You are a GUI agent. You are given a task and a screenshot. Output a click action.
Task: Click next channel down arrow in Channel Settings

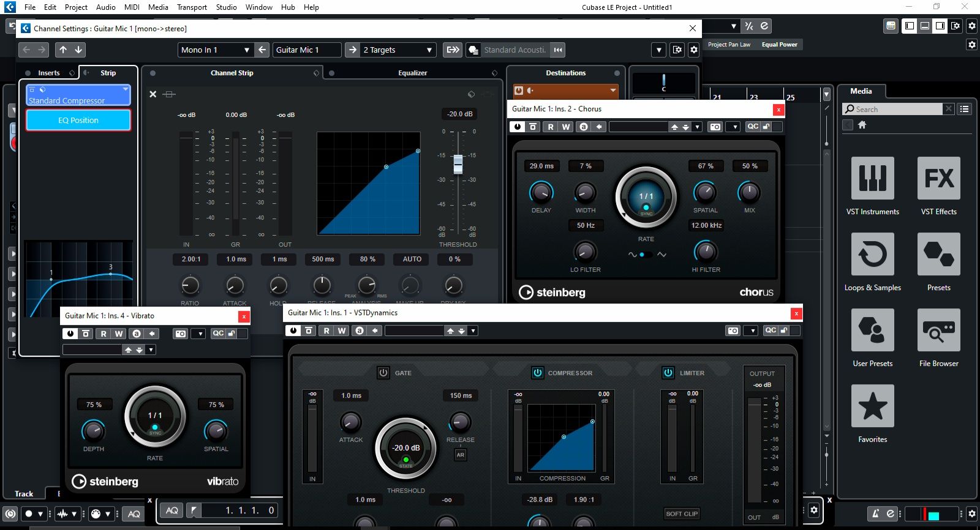pos(78,50)
